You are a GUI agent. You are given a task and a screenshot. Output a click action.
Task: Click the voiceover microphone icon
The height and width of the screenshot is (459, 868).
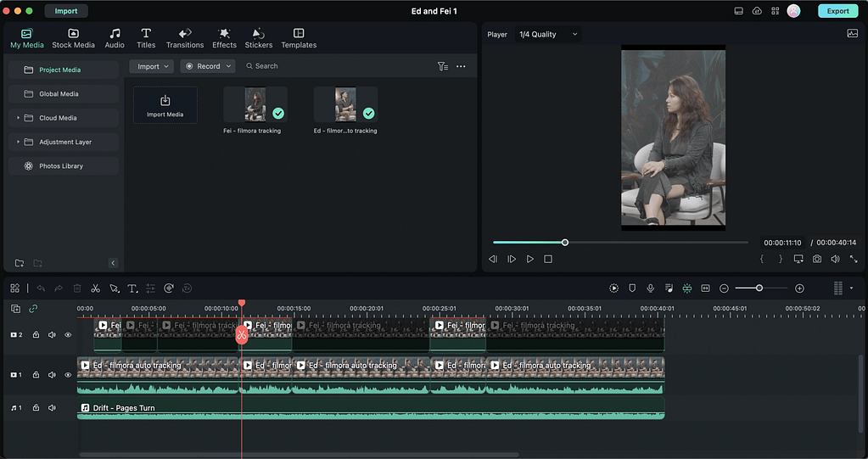click(650, 288)
